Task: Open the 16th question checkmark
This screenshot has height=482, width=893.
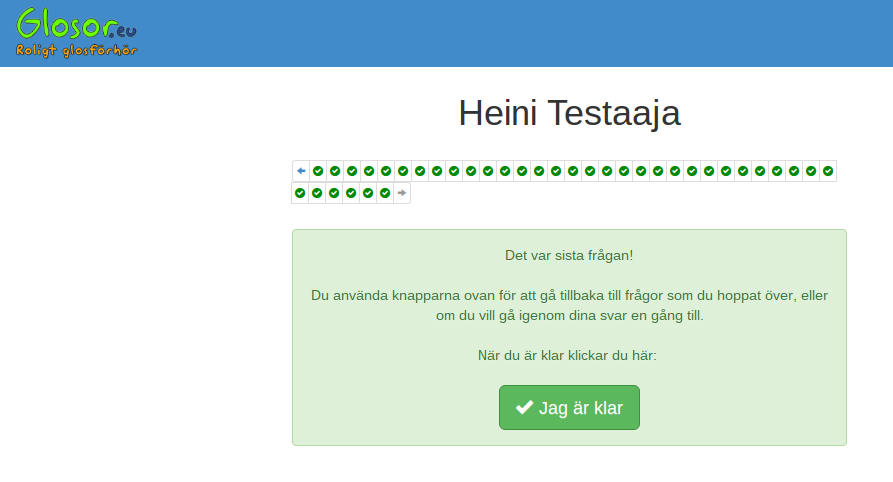Action: [x=573, y=171]
